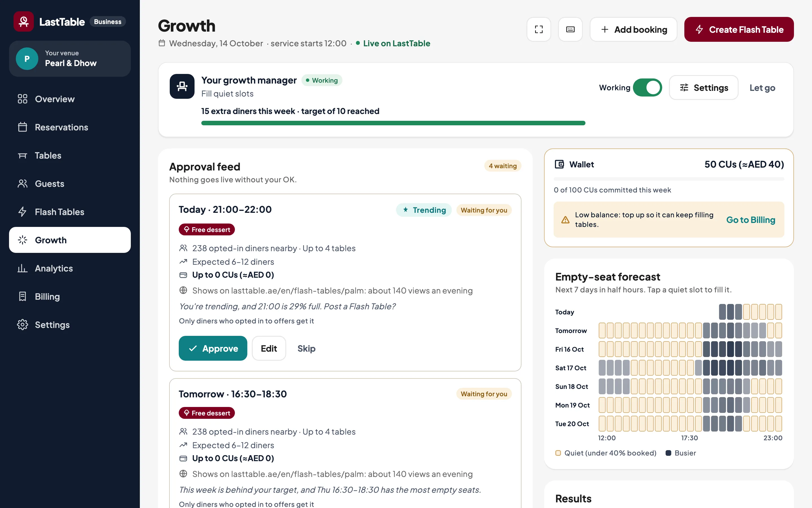The width and height of the screenshot is (812, 508).
Task: Open the Tables page
Action: [x=70, y=155]
